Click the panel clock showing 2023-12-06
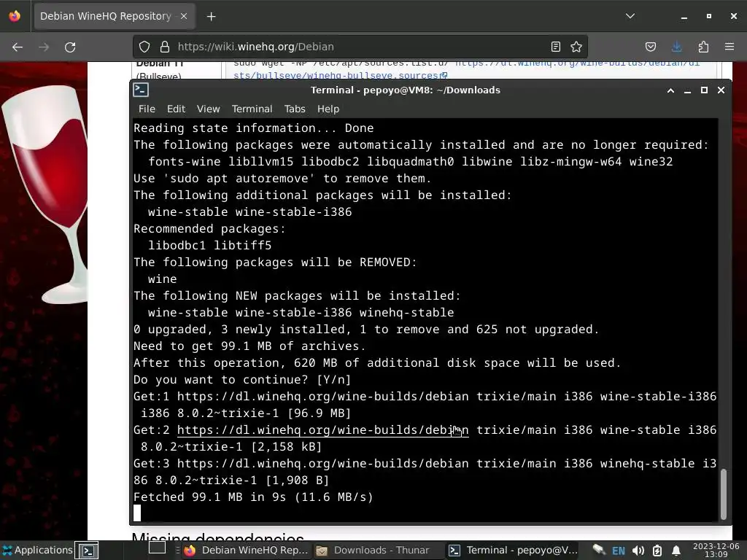747x560 pixels. pyautogui.click(x=716, y=551)
